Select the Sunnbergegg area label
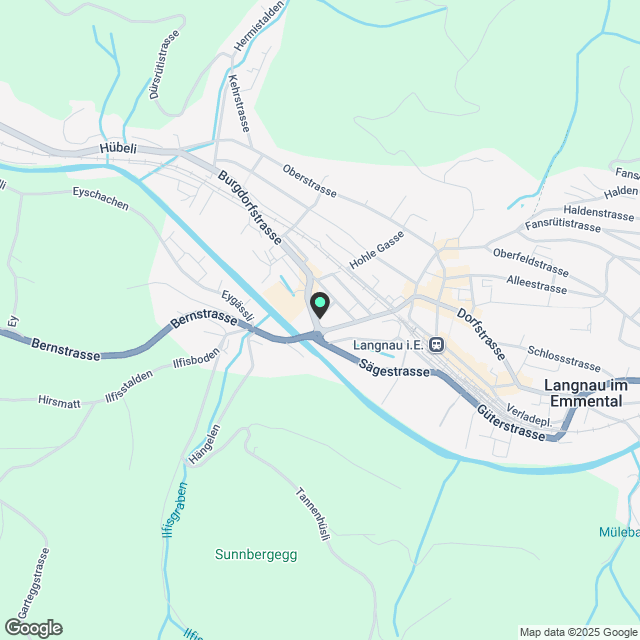The height and width of the screenshot is (640, 640). pos(256,555)
